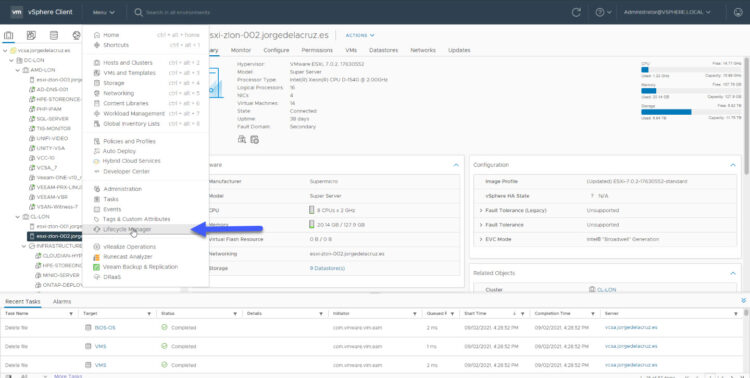Expand Fault Tolerance (Legacy) row
The image size is (750, 378).
481,211
